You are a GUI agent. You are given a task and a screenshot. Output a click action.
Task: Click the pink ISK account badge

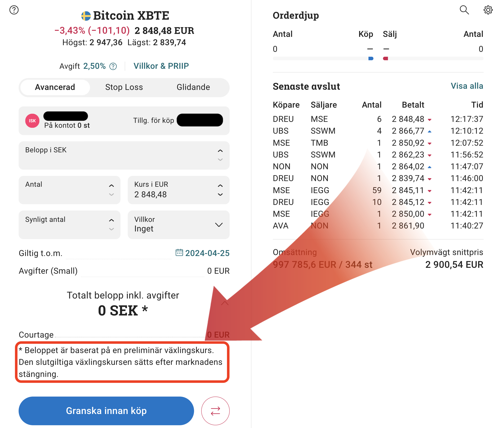[32, 121]
